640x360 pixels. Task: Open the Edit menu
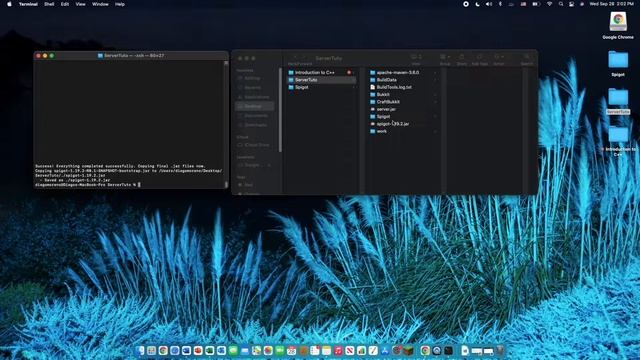[65, 4]
